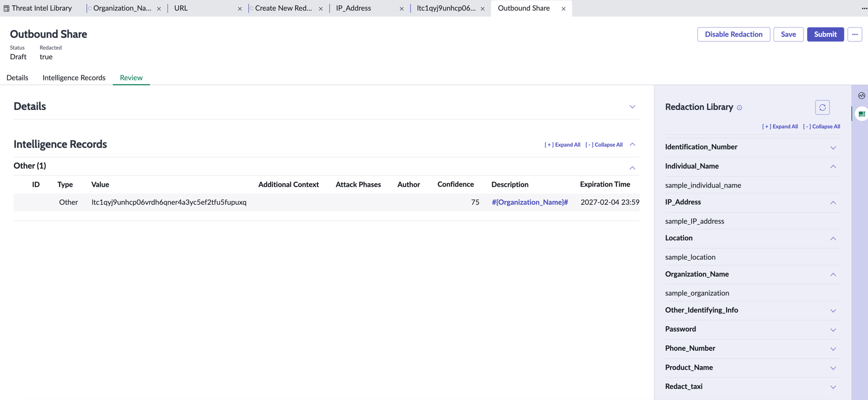Close the IP_Address tab
Image resolution: width=868 pixels, height=400 pixels.
pyautogui.click(x=402, y=8)
